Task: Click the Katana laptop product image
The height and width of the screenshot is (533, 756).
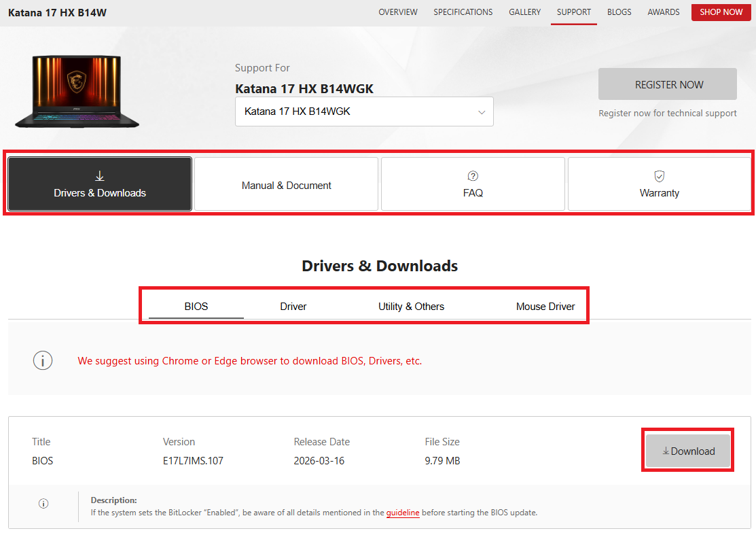Action: pyautogui.click(x=77, y=91)
